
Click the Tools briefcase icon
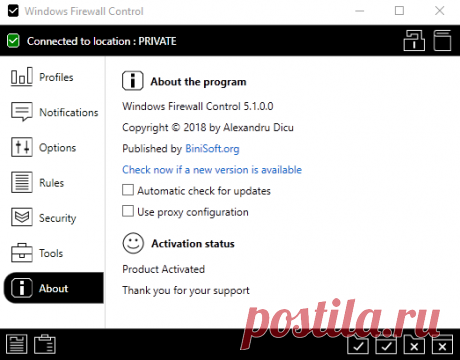pos(22,253)
